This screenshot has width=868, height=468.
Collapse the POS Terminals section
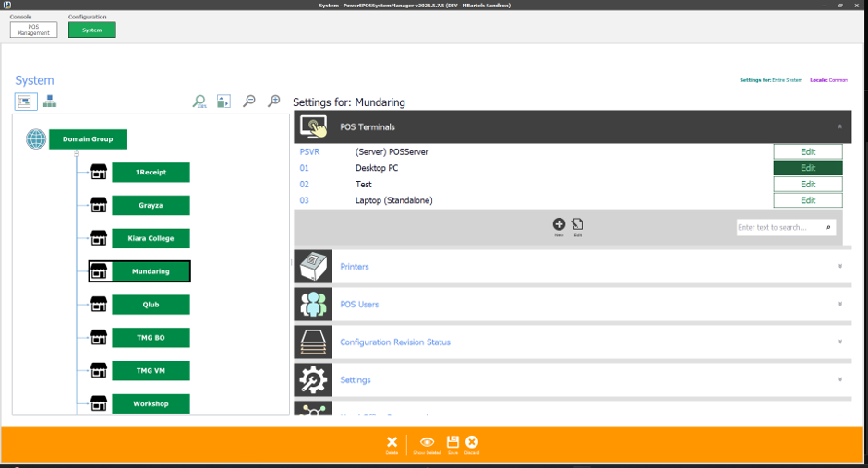click(839, 126)
